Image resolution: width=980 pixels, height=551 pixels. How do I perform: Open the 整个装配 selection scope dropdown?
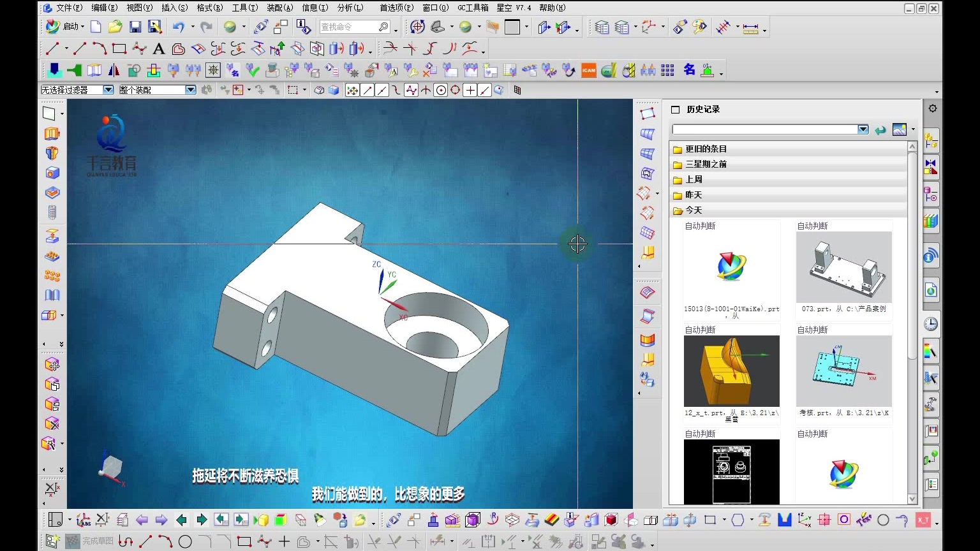click(190, 90)
